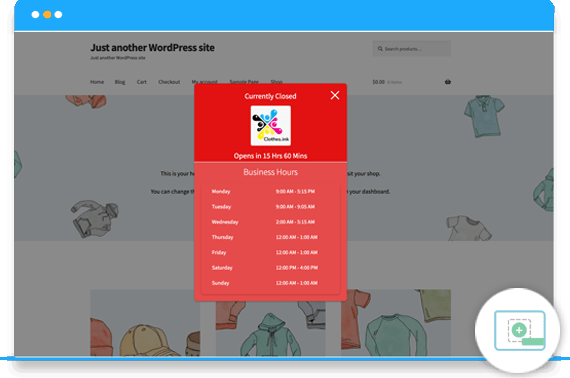Open the shopping basket icon
Screen dimensions: 570x378
[x=447, y=82]
